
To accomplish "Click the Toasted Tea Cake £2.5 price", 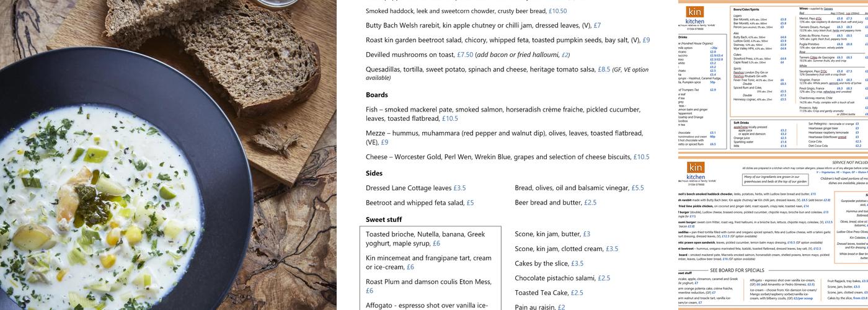I will pos(577,293).
